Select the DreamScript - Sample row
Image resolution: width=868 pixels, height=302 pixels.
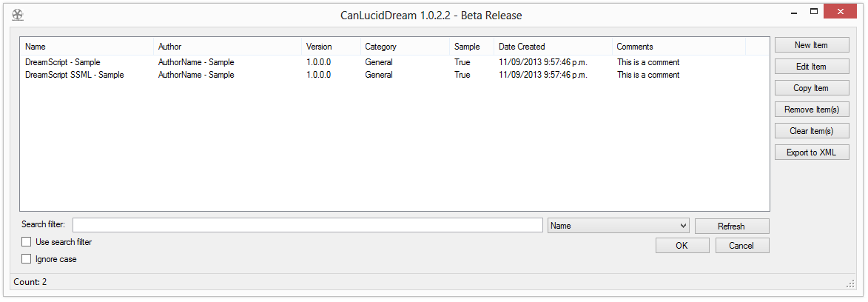coord(63,62)
